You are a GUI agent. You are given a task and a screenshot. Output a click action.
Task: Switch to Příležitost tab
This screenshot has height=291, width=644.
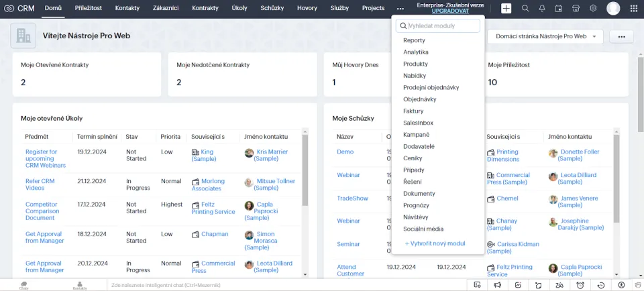pos(89,8)
